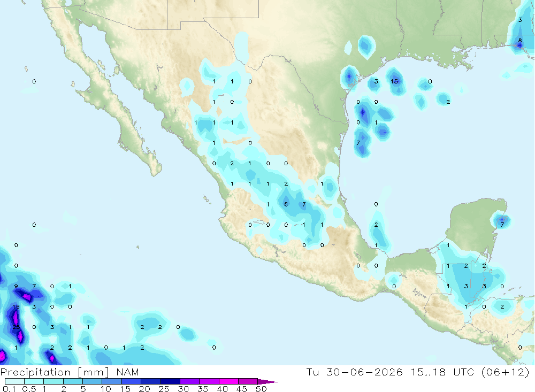Screen dimensions: 535x392
Task: Click the "9" precipitation value on the map
Action: (16, 286)
